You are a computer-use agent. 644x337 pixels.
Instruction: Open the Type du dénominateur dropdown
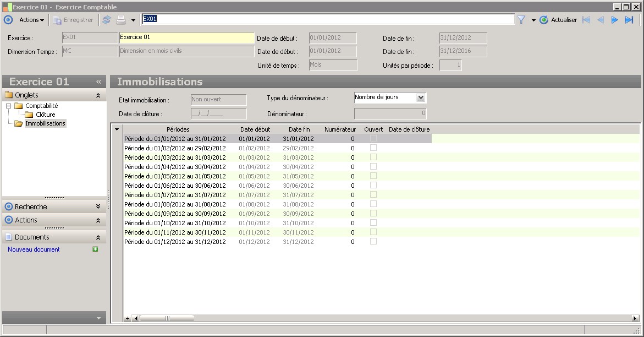(x=421, y=97)
